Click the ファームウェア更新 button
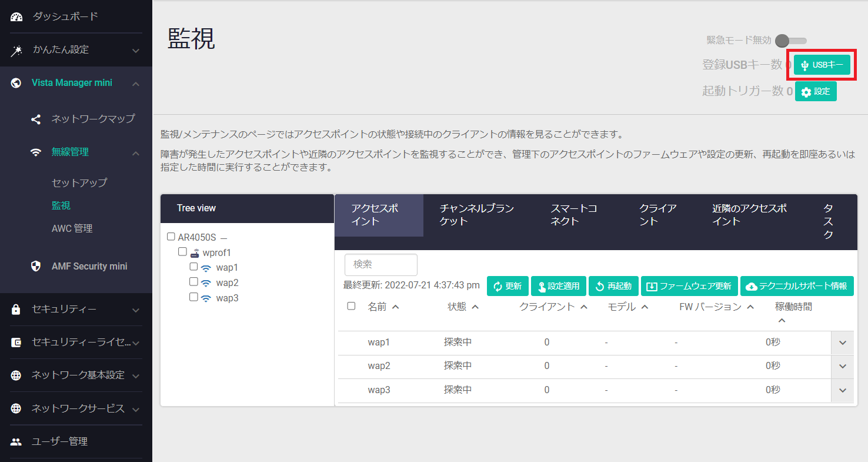Viewport: 868px width, 462px height. (x=689, y=286)
